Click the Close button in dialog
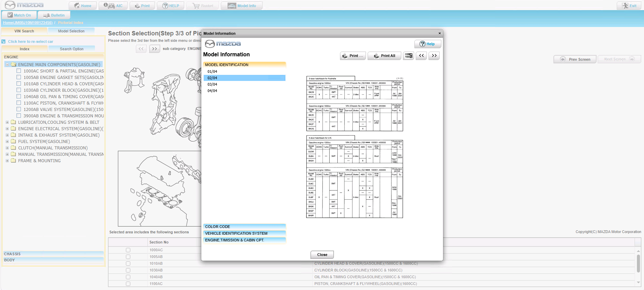 322,255
